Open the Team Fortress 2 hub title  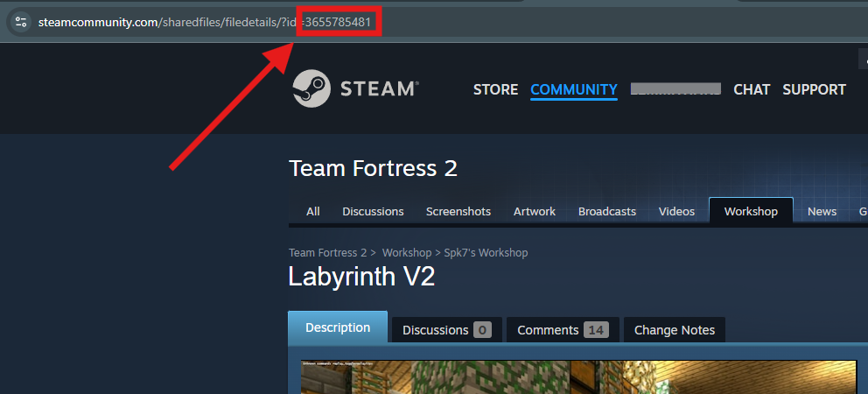tap(373, 168)
